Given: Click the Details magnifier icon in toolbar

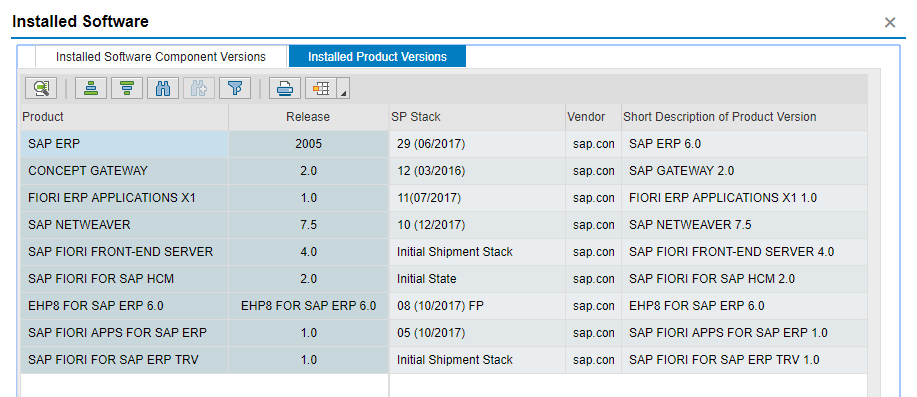Looking at the screenshot, I should click(41, 88).
